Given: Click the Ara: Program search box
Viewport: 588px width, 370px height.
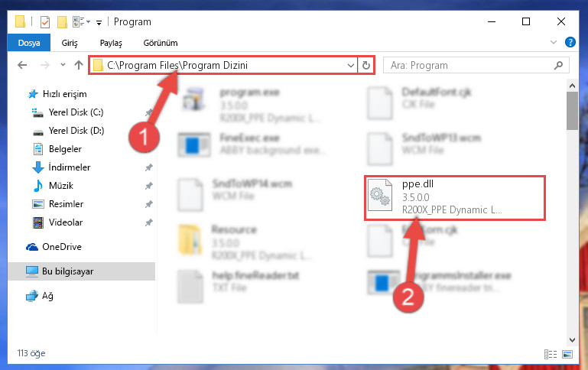Looking at the screenshot, I should point(476,66).
